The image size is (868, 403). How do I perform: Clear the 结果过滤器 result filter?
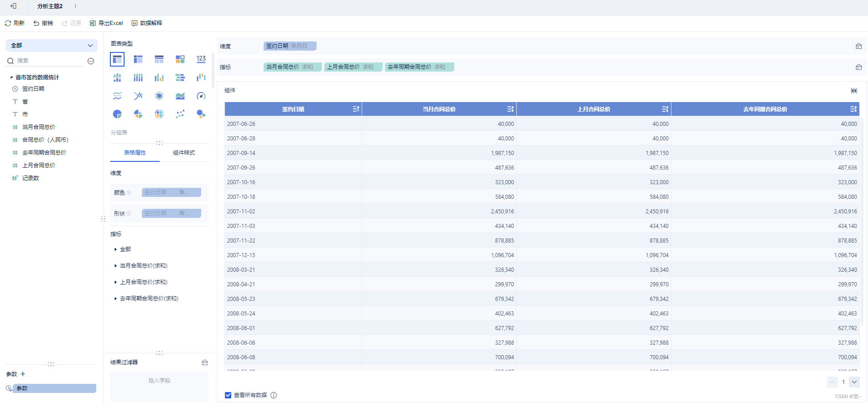(205, 362)
